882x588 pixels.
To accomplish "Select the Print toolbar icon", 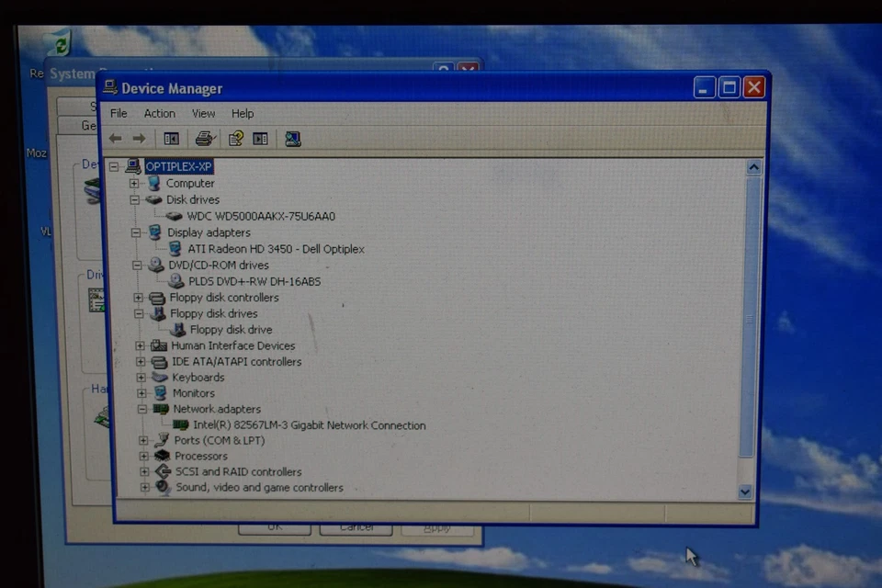I will pos(204,138).
